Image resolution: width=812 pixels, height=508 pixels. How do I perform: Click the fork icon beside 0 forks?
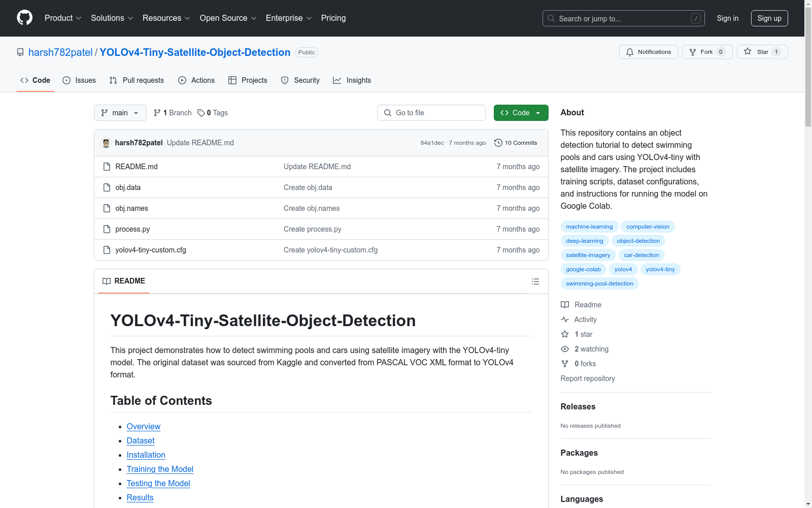click(565, 364)
